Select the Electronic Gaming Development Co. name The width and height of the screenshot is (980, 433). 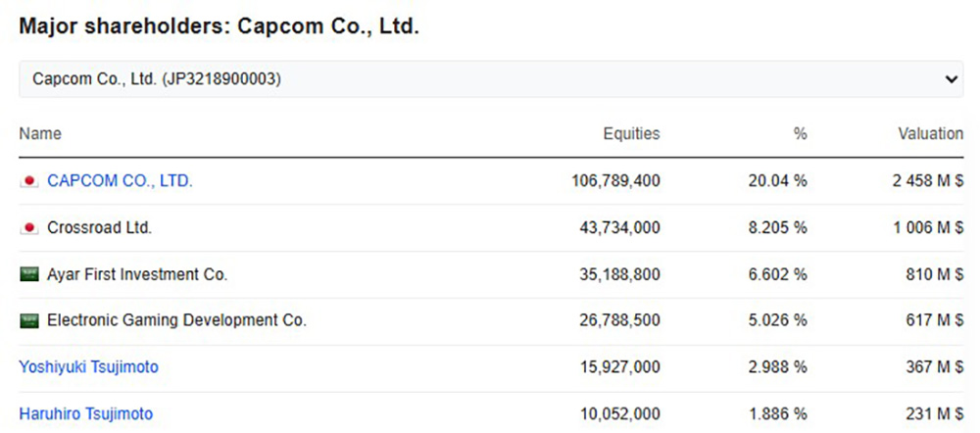coord(176,320)
